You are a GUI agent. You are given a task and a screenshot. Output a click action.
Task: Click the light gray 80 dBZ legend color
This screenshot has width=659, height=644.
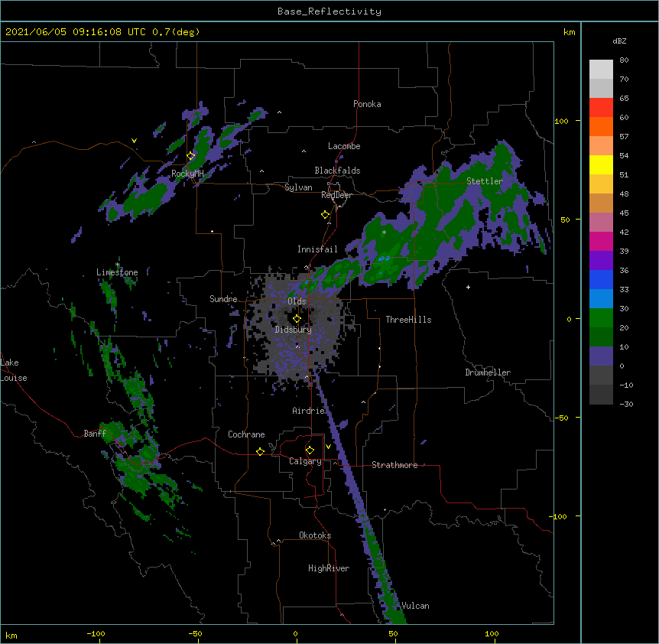coord(601,69)
